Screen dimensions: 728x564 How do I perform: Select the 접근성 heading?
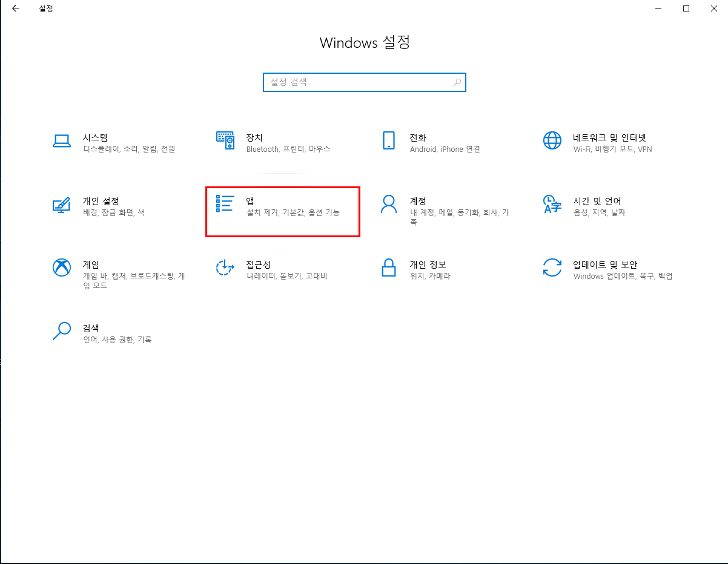click(x=259, y=264)
